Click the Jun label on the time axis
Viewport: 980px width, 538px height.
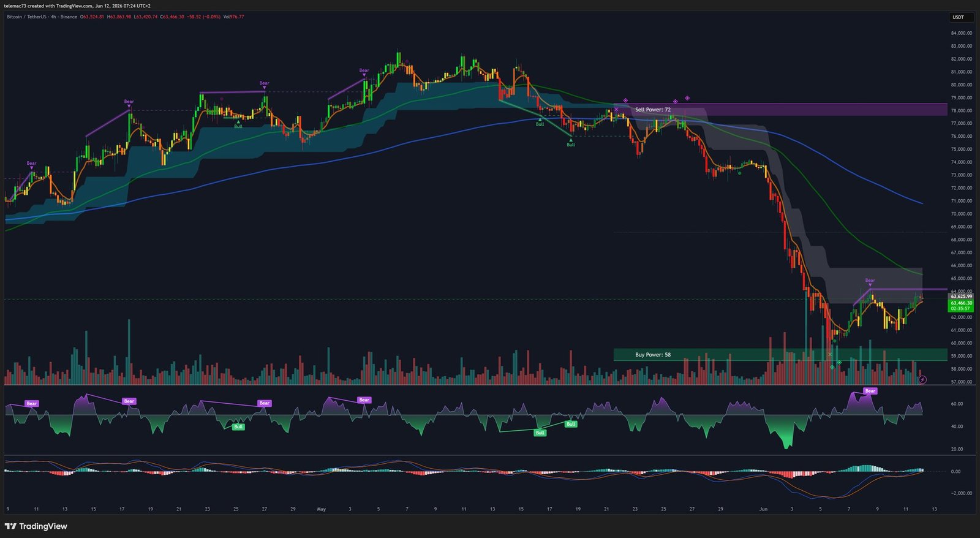[763, 509]
